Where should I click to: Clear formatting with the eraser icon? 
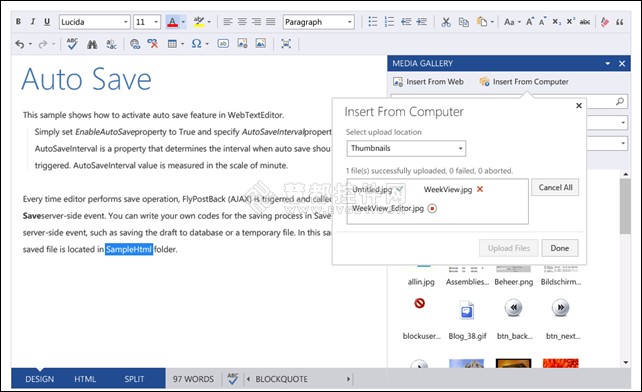pyautogui.click(x=605, y=22)
